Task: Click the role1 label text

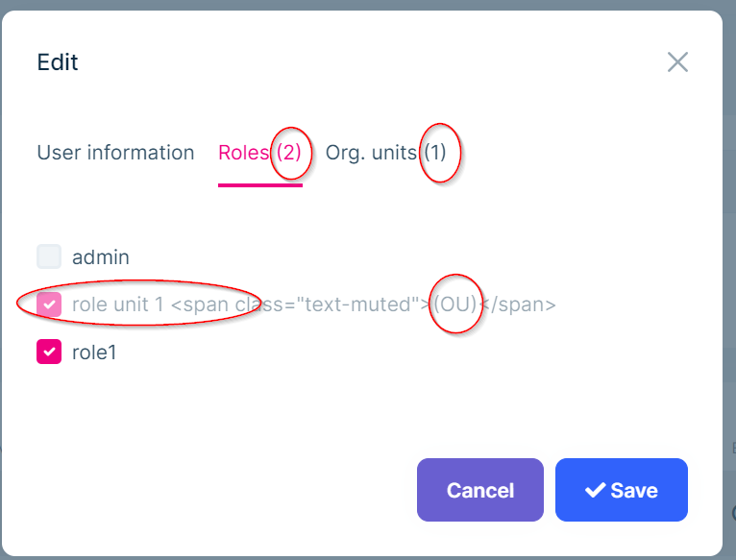Action: [94, 353]
